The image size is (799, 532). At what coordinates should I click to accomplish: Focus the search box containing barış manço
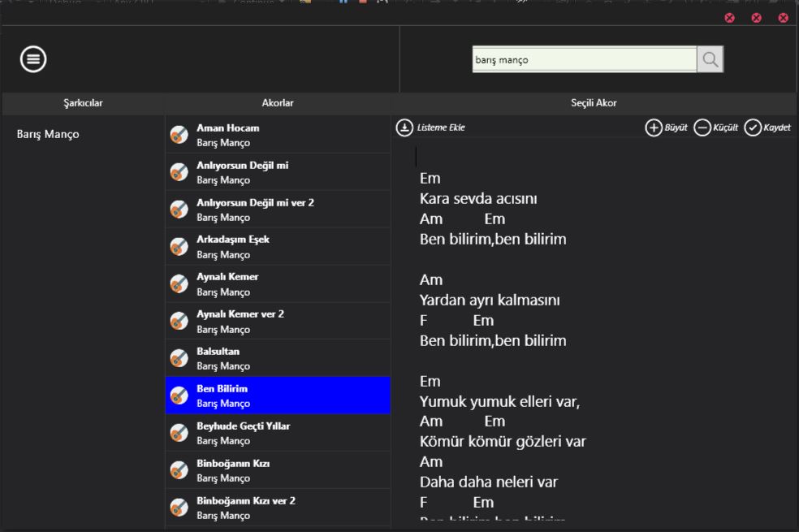[585, 59]
